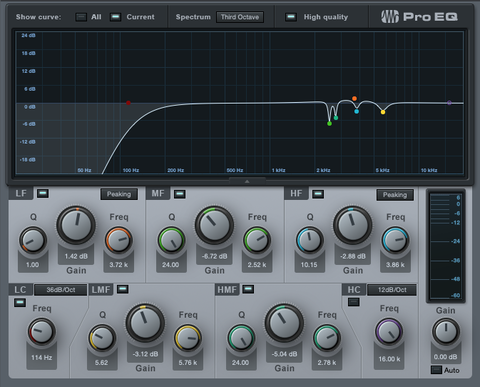Click the HC frequency value 16.00 k
This screenshot has height=387, width=480.
click(389, 359)
